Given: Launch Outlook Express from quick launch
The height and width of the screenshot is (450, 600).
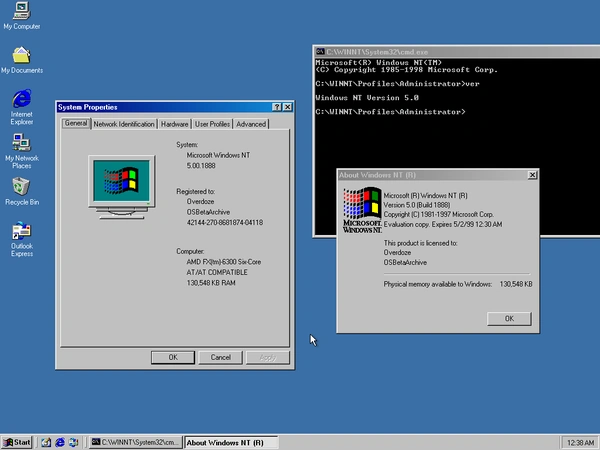Looking at the screenshot, I should (73, 442).
